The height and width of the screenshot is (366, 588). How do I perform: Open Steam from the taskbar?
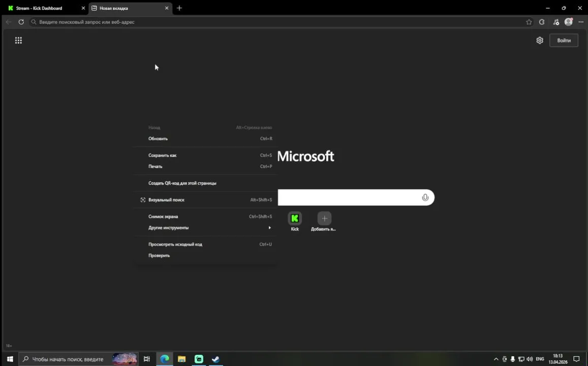click(215, 359)
